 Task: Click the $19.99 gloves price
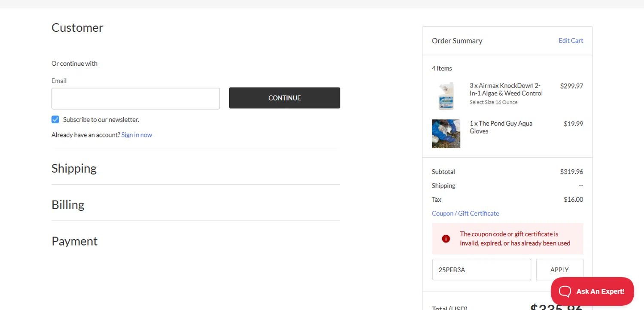coord(574,124)
